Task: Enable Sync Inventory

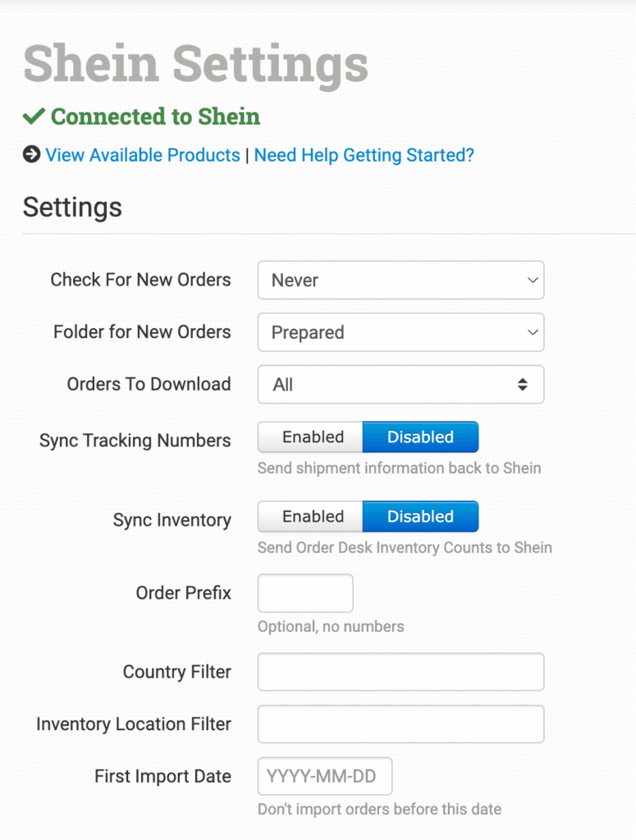Action: point(312,517)
